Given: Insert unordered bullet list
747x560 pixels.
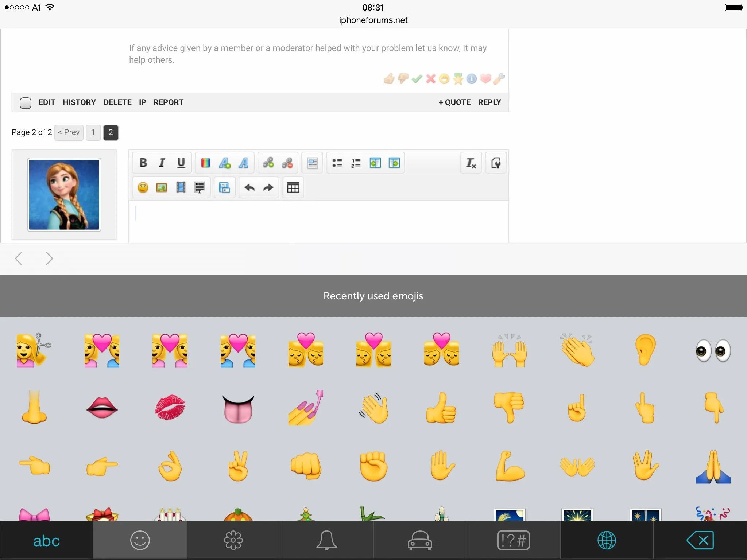Looking at the screenshot, I should coord(337,163).
